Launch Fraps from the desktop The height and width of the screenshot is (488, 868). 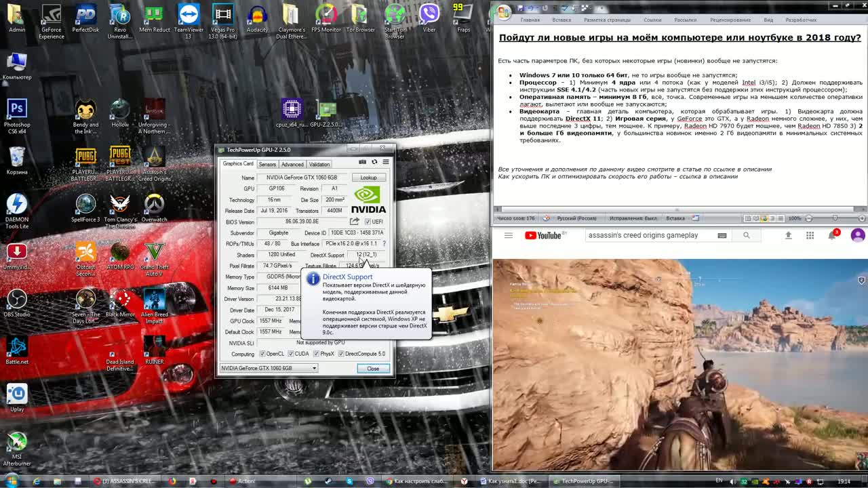pos(463,19)
